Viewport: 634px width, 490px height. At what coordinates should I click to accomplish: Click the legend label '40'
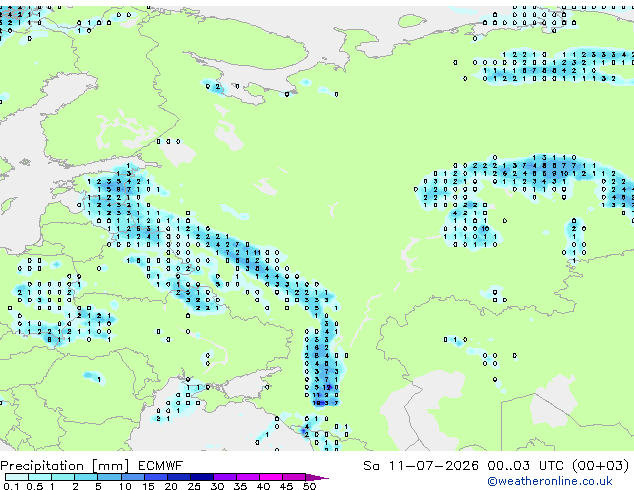(x=263, y=486)
